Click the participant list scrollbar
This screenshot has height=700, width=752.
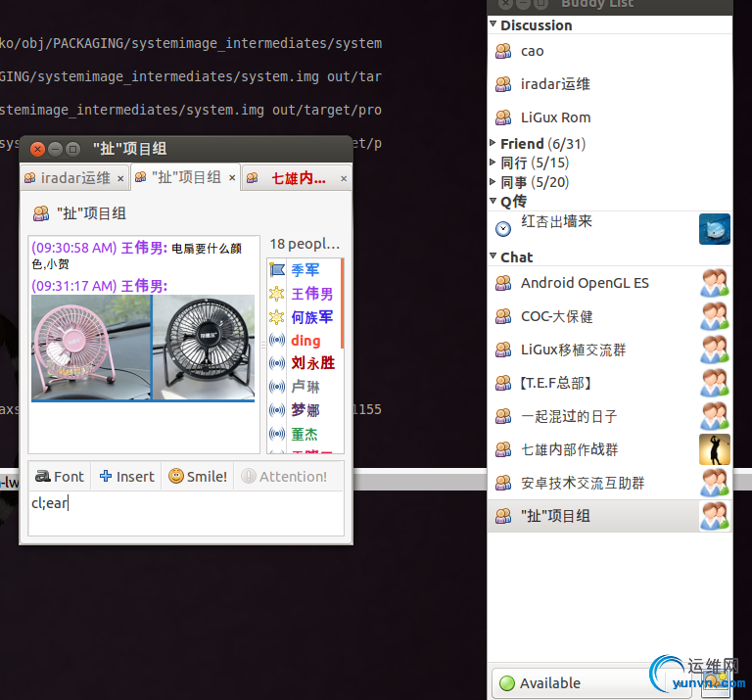(342, 303)
